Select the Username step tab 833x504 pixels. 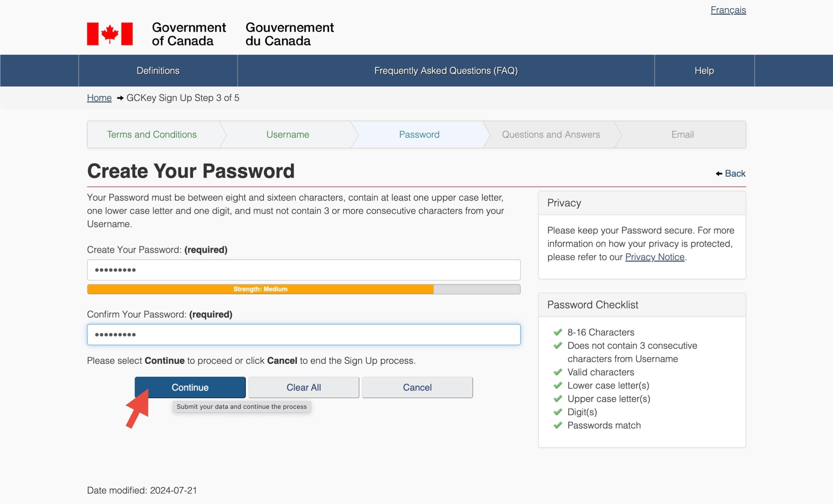click(x=287, y=134)
